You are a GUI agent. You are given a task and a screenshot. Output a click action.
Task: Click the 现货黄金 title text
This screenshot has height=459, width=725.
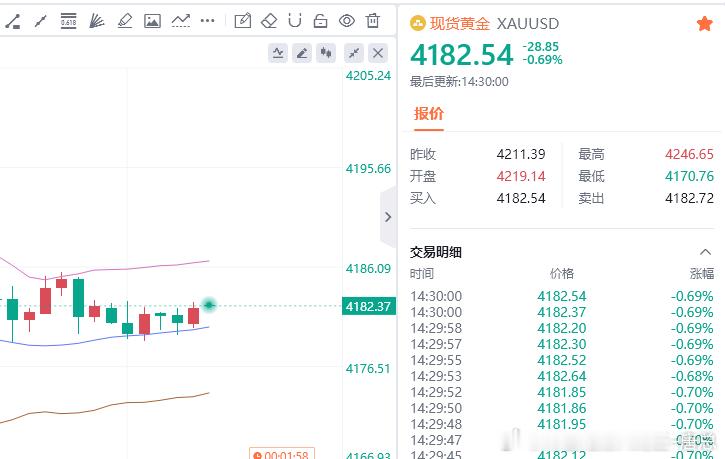point(460,24)
